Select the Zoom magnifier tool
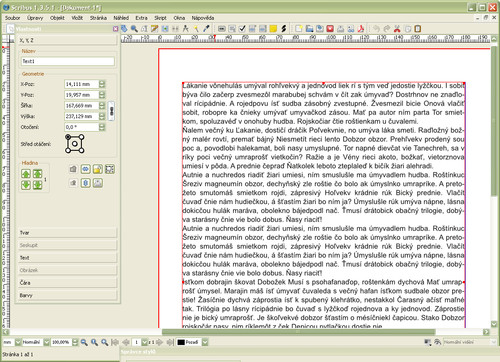 [134, 29]
